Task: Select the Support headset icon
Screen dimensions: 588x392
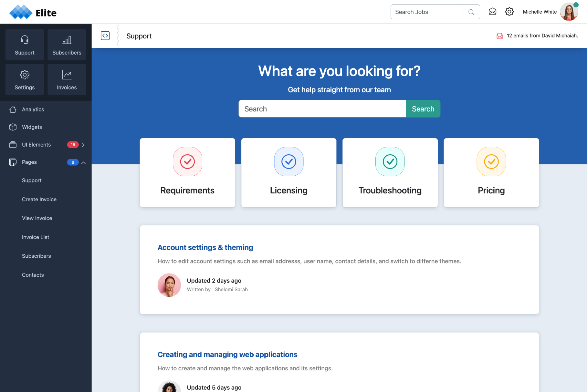Action: pos(24,40)
